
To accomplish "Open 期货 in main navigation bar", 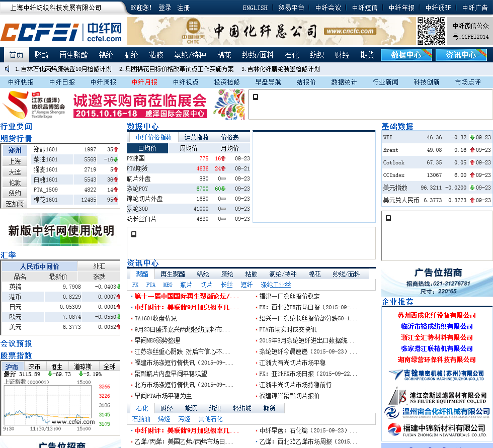I will coord(367,55).
